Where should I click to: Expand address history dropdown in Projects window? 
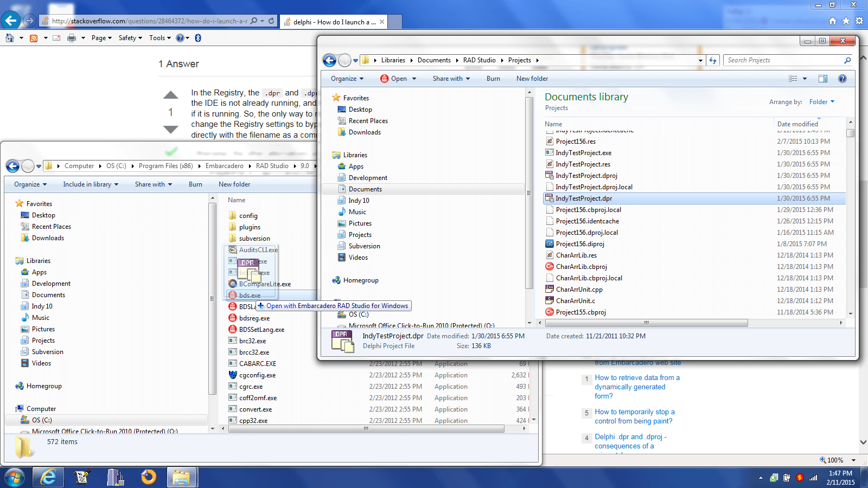pos(700,60)
